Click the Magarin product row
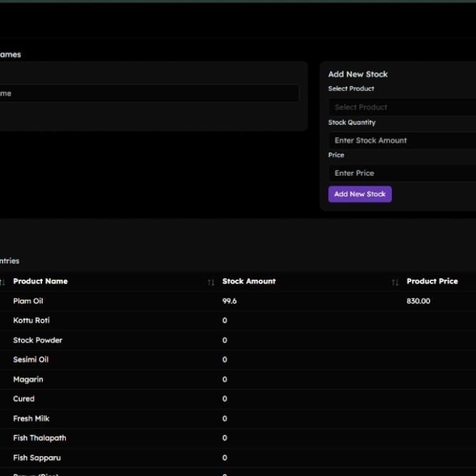Viewport: 476px width, 476px height. (x=28, y=380)
